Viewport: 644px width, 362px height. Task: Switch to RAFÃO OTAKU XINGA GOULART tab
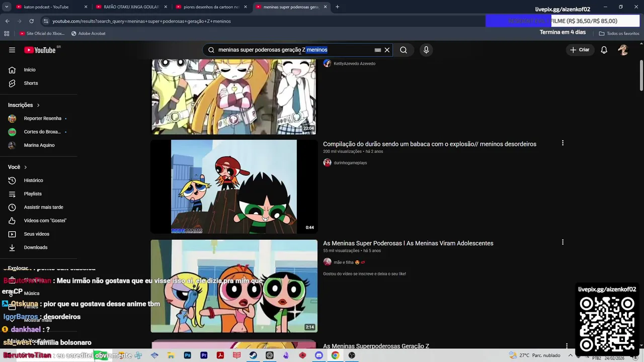click(131, 7)
